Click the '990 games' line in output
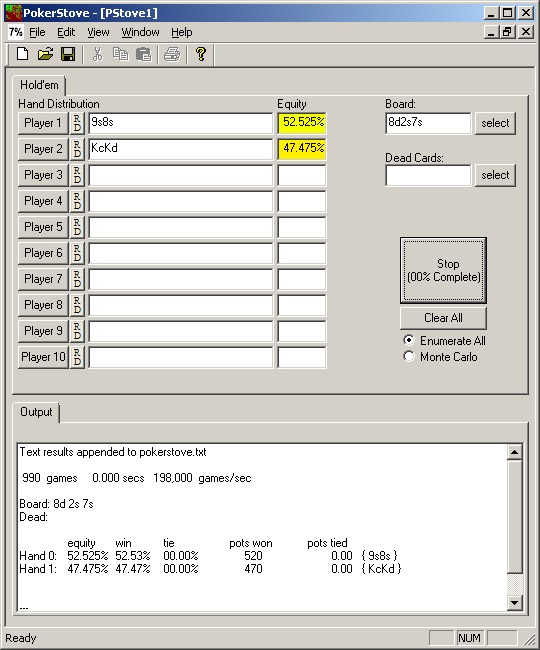Image resolution: width=540 pixels, height=650 pixels. coord(136,478)
